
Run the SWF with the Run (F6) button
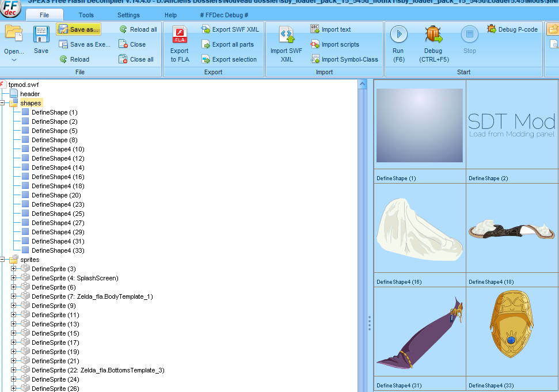click(x=398, y=35)
